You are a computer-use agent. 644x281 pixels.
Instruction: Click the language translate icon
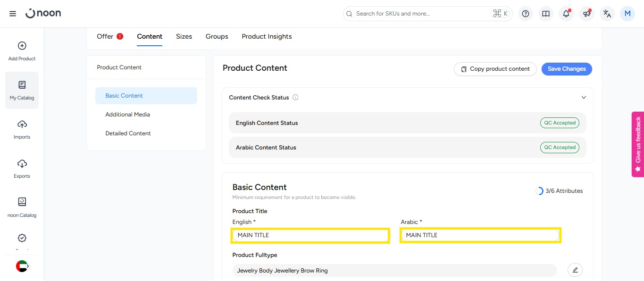pos(607,14)
